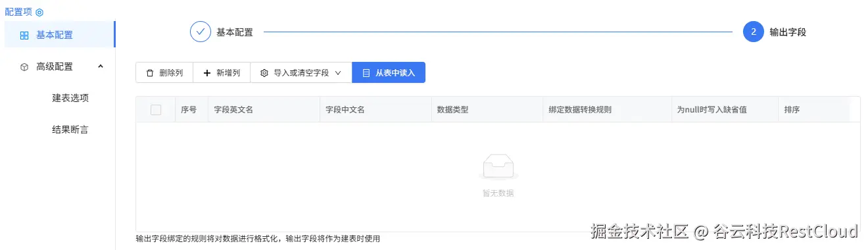Click the 删除列 button
This screenshot has width=868, height=250.
[164, 72]
